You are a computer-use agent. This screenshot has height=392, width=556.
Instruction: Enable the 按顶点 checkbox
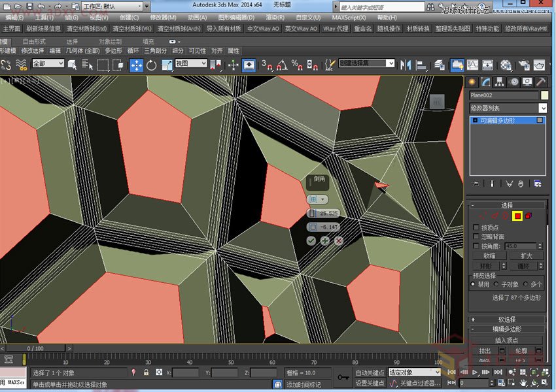476,227
